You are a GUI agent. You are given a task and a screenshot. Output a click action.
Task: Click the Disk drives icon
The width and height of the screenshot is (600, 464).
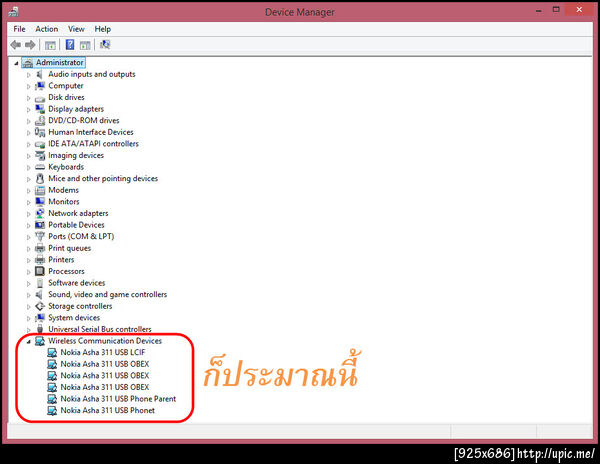click(x=40, y=98)
